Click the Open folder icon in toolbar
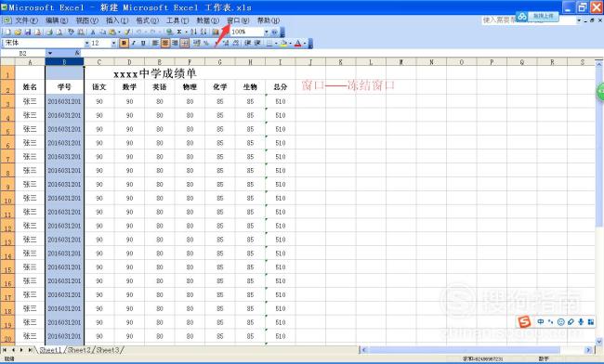The height and width of the screenshot is (364, 604). click(18, 32)
